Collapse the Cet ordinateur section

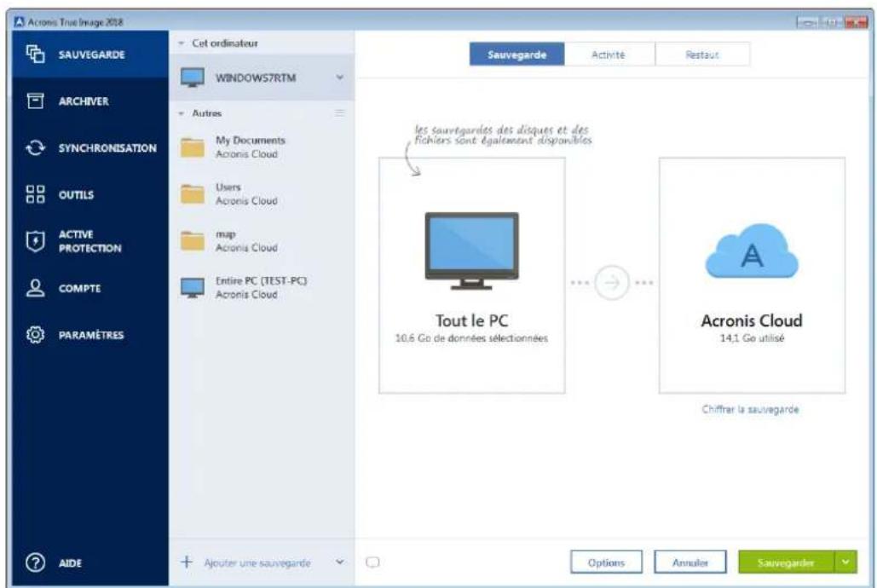[x=182, y=43]
